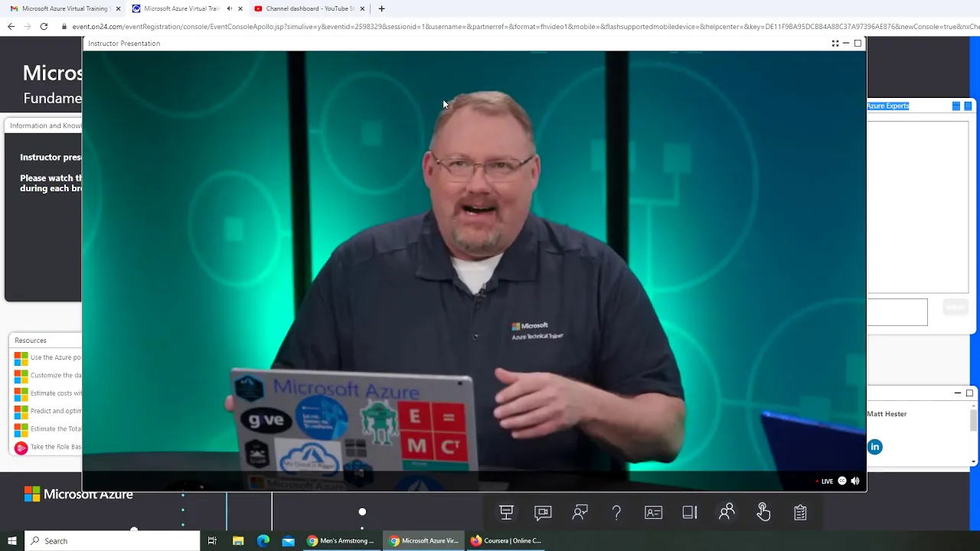980x551 pixels.
Task: Click the pink play icon beside 'Take the Role'
Action: point(21,448)
